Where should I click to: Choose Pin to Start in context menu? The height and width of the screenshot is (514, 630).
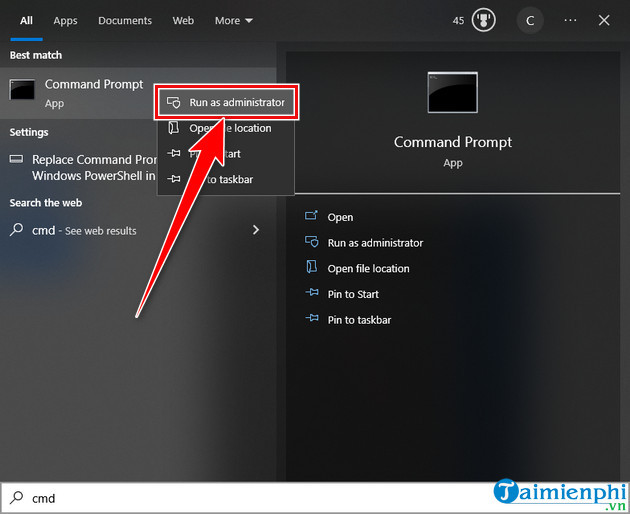(226, 154)
